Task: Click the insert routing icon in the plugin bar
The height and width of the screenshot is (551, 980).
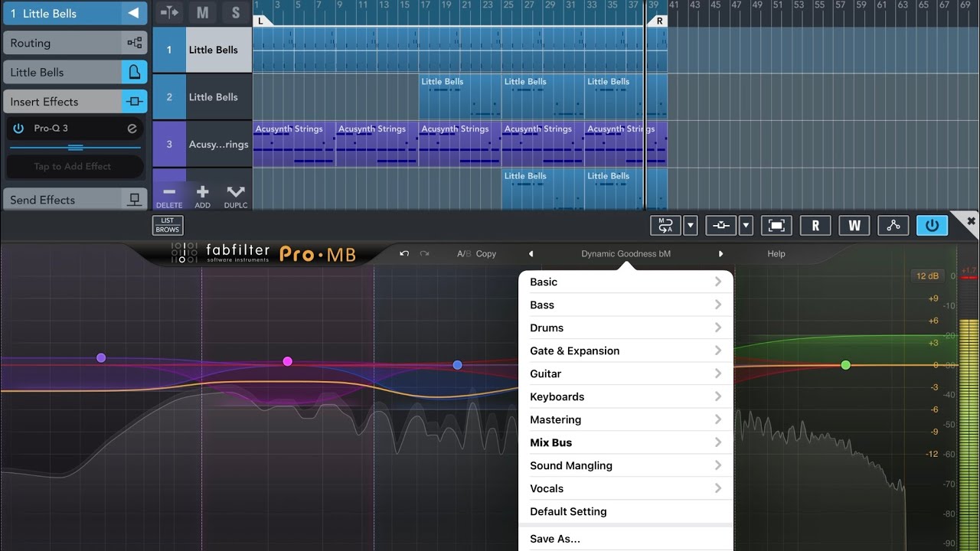Action: 721,225
